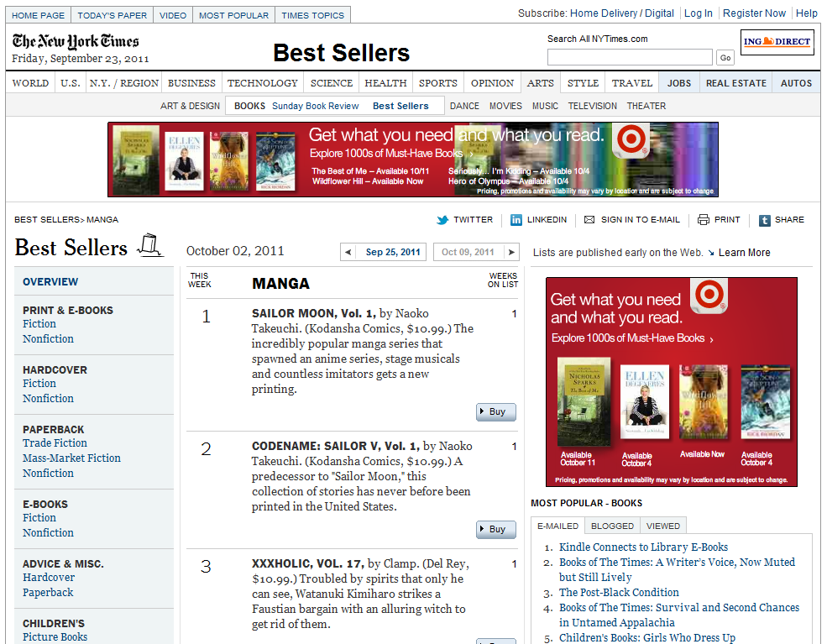
Task: Jump to Sep 25, 2011 list
Action: [393, 252]
